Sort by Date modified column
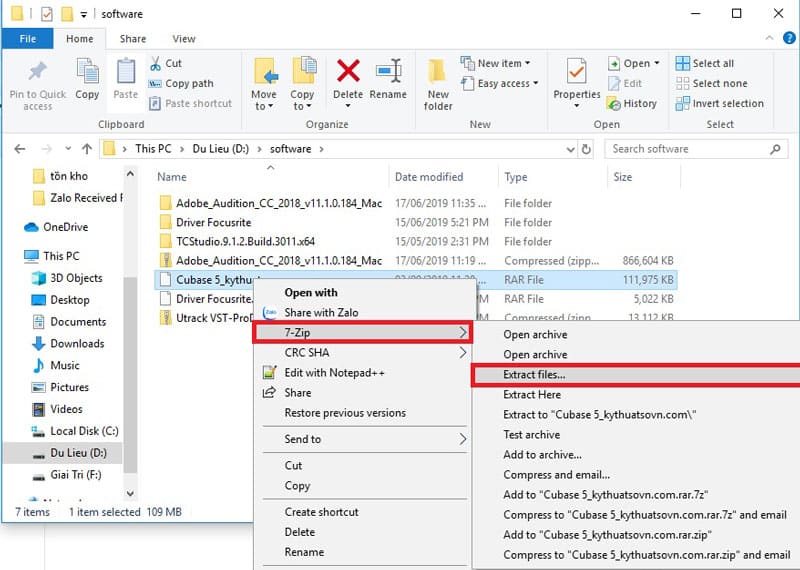Viewport: 800px width, 570px height. [429, 177]
